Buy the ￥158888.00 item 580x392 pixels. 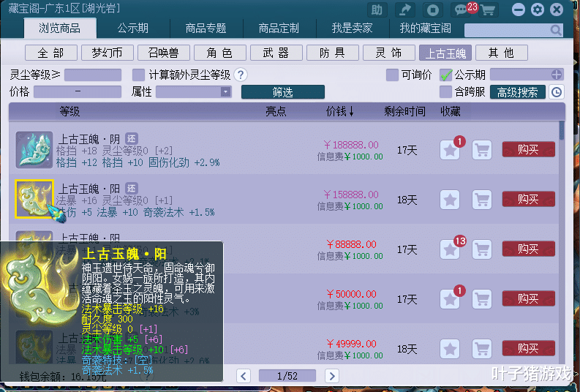[529, 200]
